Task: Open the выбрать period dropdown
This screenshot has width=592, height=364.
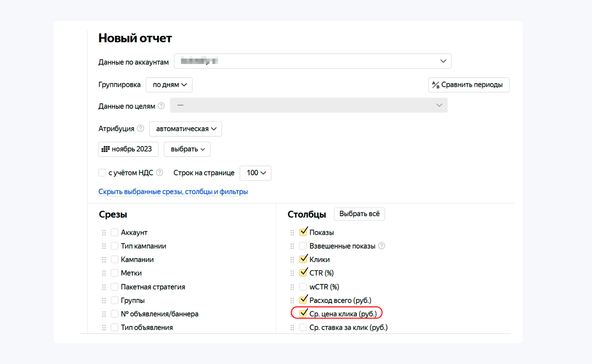Action: [187, 149]
